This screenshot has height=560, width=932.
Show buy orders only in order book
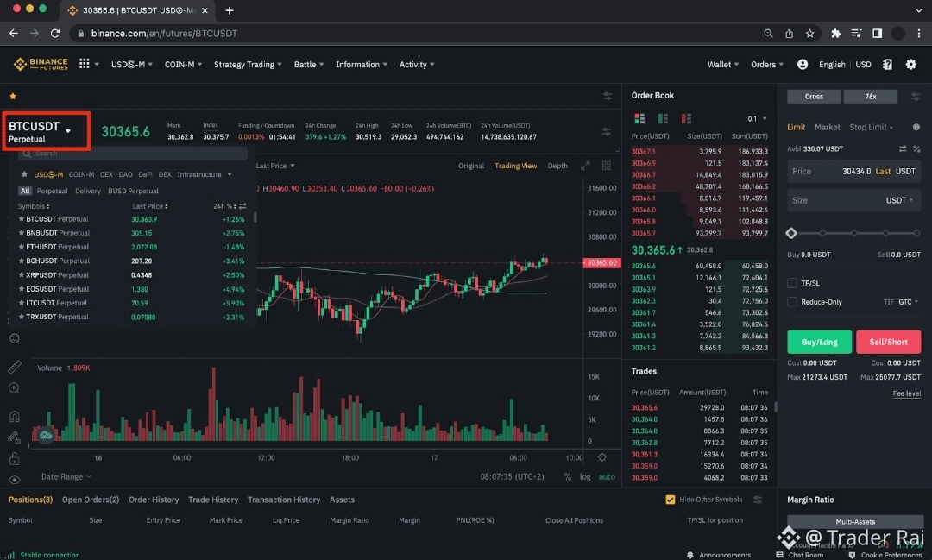(x=663, y=119)
